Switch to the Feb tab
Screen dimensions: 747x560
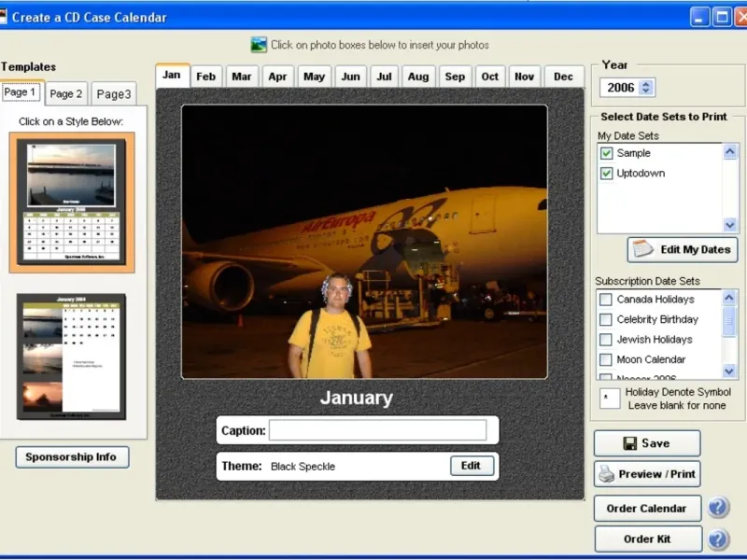(x=205, y=77)
